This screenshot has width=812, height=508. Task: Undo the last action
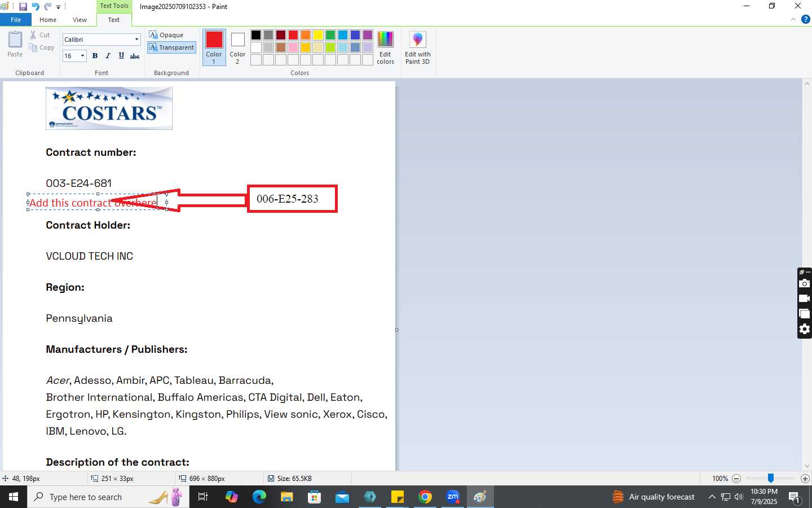click(36, 7)
